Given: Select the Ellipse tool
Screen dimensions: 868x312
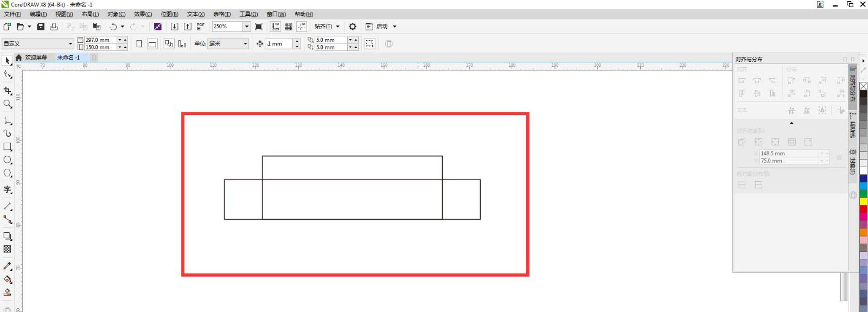Looking at the screenshot, I should (x=8, y=160).
